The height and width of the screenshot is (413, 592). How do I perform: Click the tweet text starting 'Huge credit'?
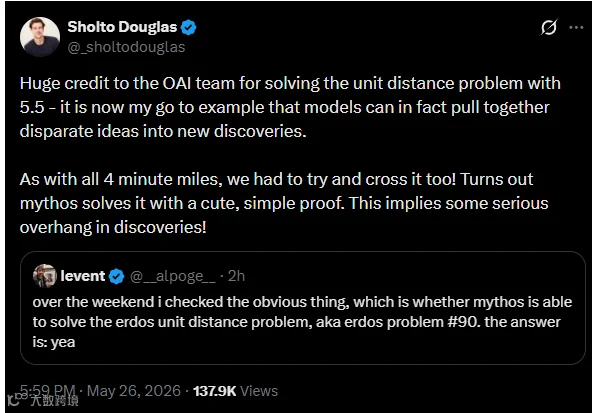[x=290, y=107]
